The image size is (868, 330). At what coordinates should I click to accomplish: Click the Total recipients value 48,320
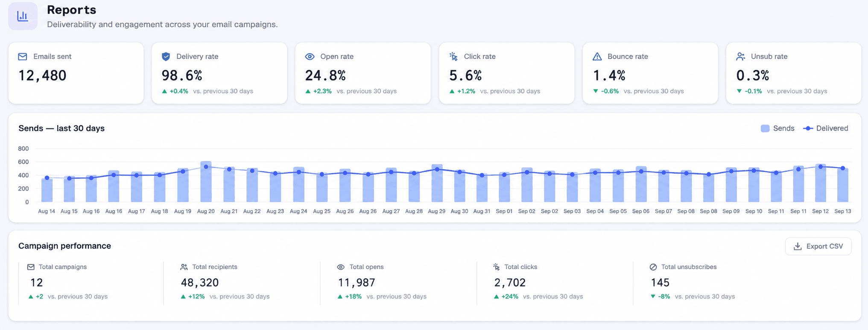point(200,283)
